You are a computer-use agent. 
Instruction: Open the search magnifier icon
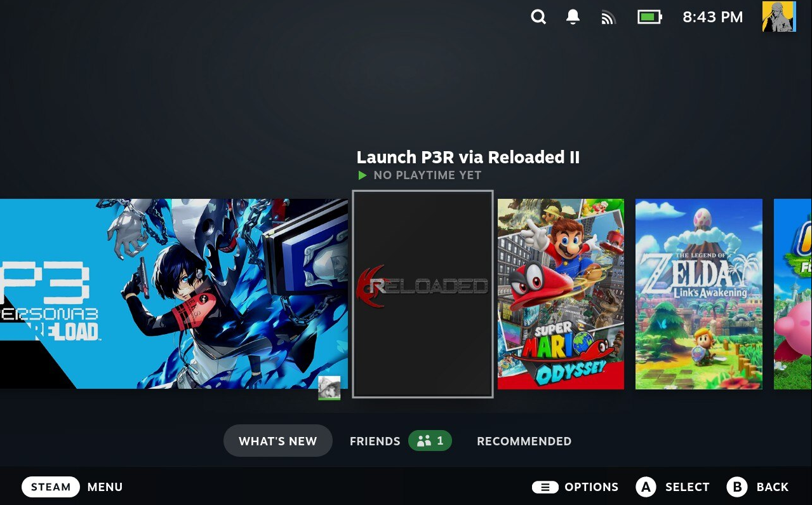538,17
